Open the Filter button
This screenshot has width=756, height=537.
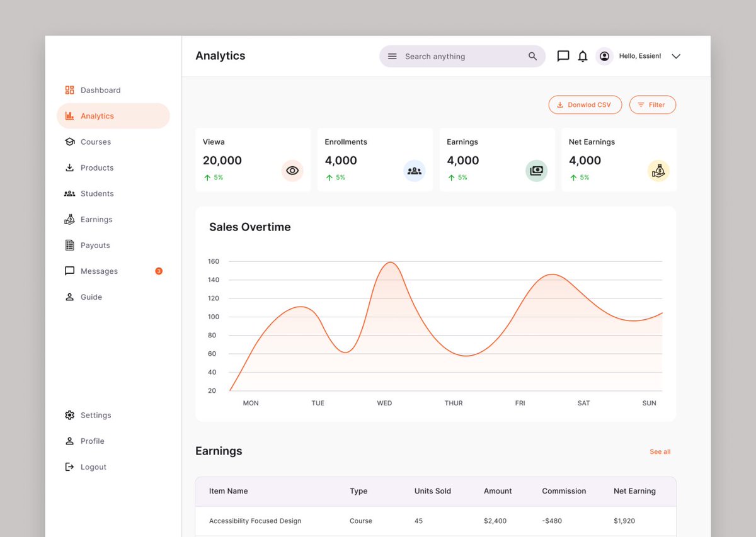(653, 105)
